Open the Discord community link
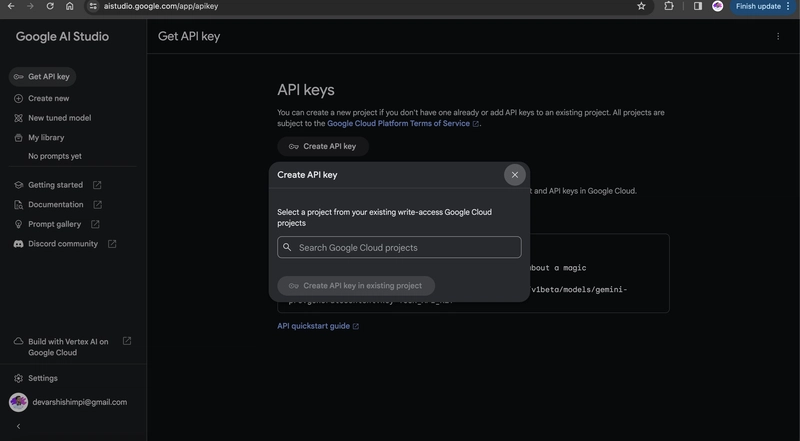 coord(62,244)
